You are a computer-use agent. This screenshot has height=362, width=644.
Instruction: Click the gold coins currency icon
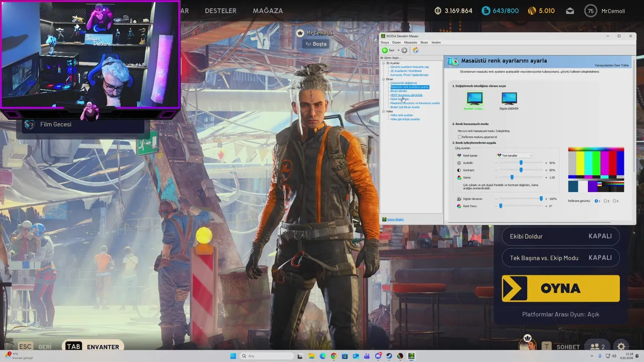[x=532, y=11]
